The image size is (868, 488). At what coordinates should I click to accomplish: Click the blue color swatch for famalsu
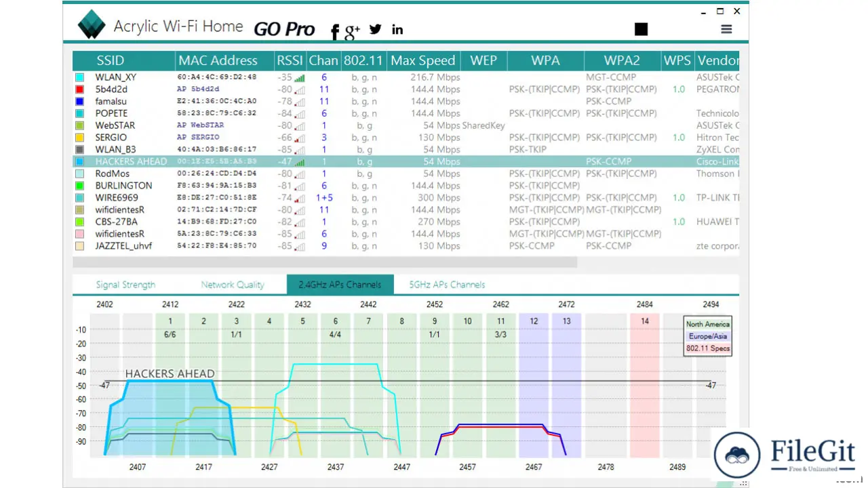[80, 102]
